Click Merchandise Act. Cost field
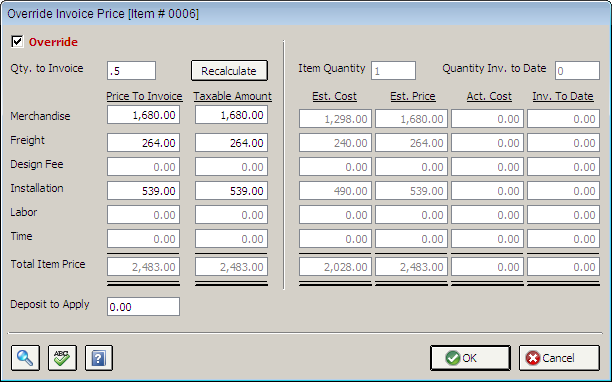 tap(487, 119)
